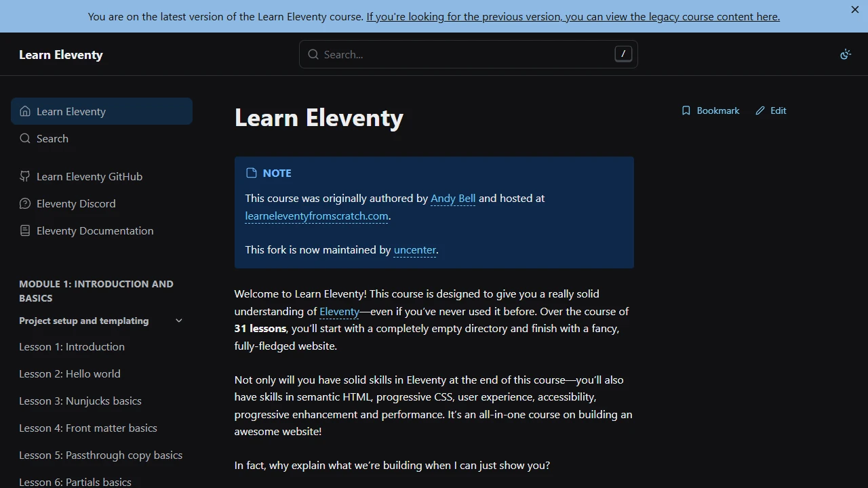This screenshot has height=488, width=868.
Task: Follow the Andy Bell author link
Action: click(x=452, y=198)
